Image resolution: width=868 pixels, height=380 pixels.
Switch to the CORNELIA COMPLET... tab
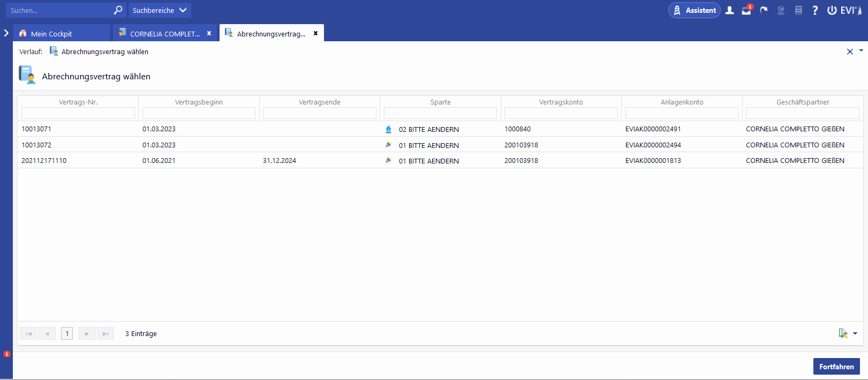pos(164,34)
